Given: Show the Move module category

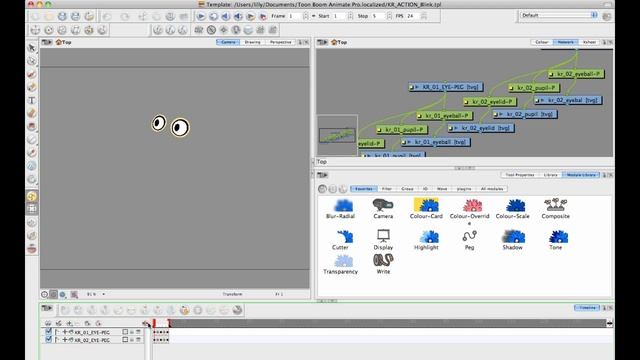Looking at the screenshot, I should (x=442, y=189).
